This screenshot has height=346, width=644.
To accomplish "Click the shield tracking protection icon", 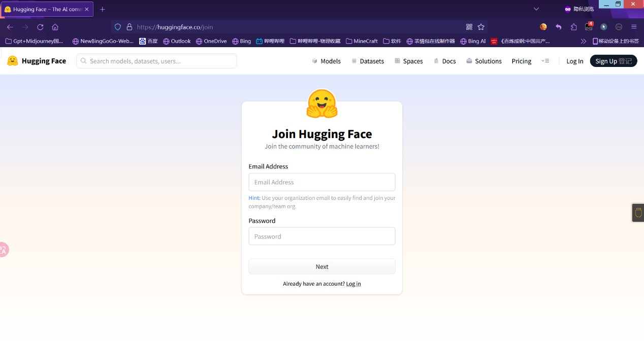I will [x=118, y=27].
